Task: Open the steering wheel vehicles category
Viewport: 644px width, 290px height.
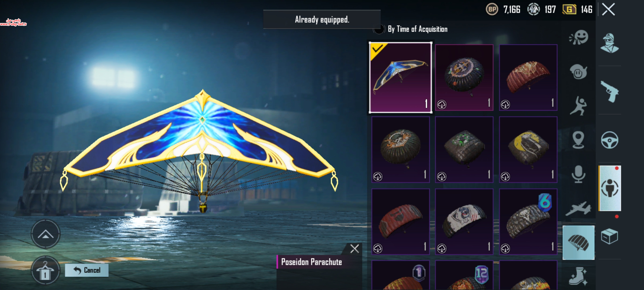Action: tap(610, 140)
